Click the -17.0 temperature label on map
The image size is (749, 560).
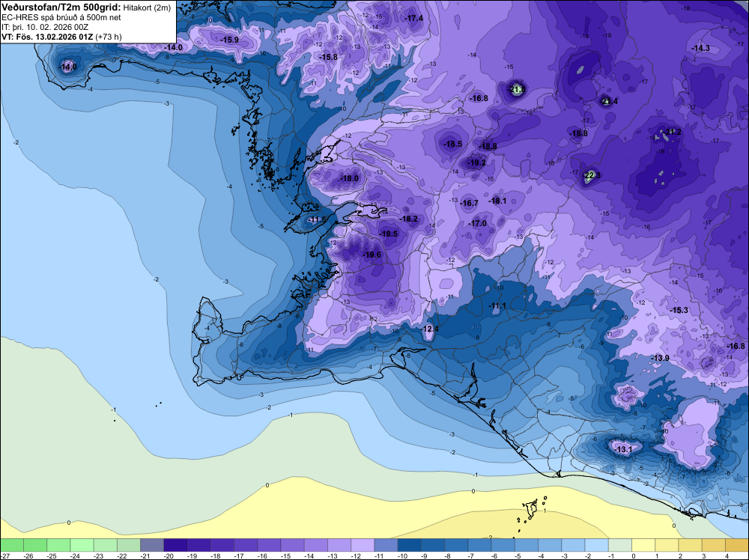coord(477,223)
